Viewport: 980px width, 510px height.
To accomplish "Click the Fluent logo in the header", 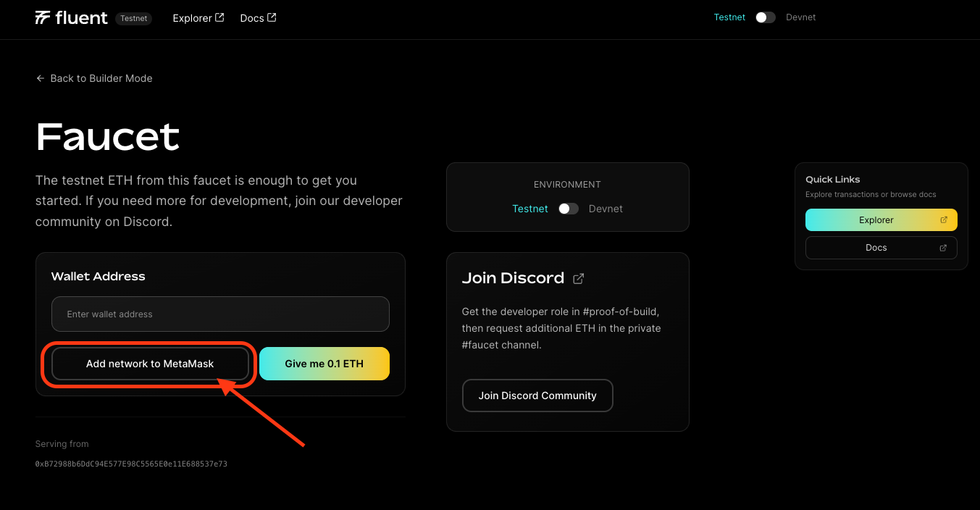I will [71, 17].
